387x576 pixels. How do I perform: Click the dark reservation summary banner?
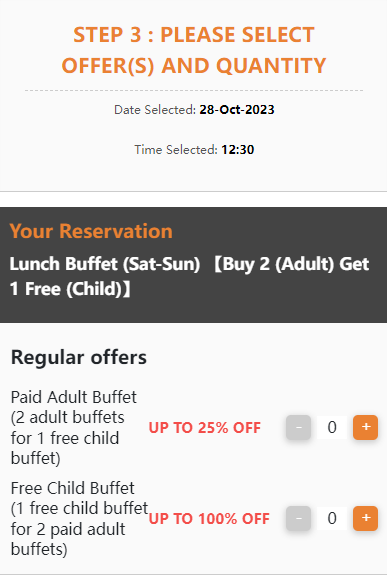point(194,265)
